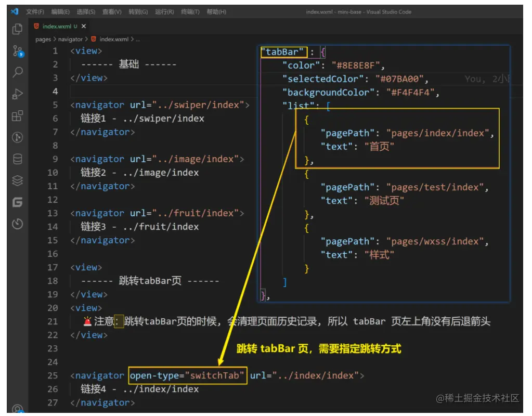Click '../fruit/index' url string on line 13

point(196,213)
